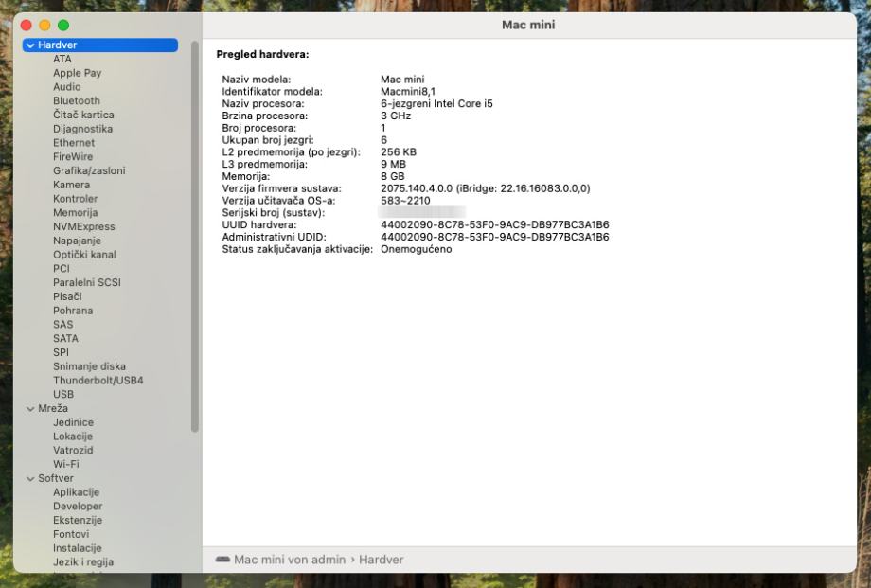Select Memorija in the sidebar
Screen dimensions: 871x588
coord(75,213)
